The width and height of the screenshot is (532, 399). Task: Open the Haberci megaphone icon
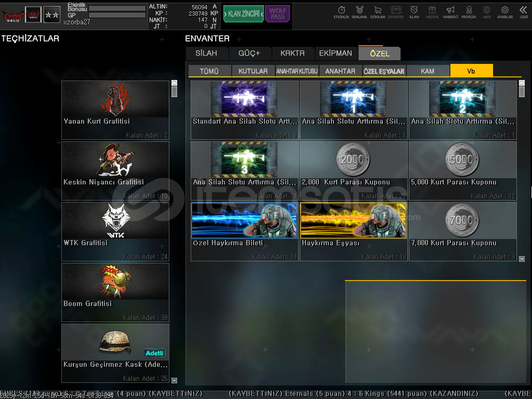click(450, 12)
